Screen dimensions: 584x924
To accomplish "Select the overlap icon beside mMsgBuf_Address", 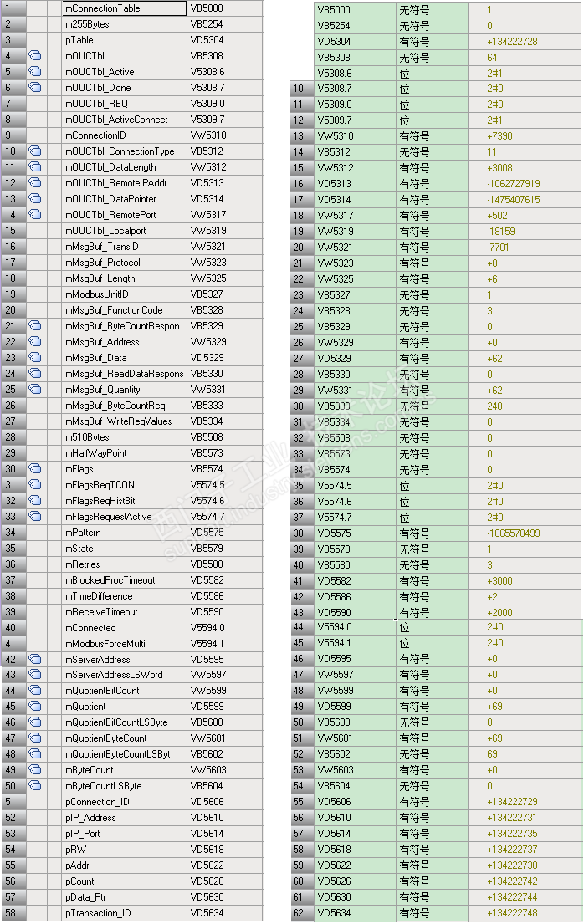I will [x=35, y=342].
